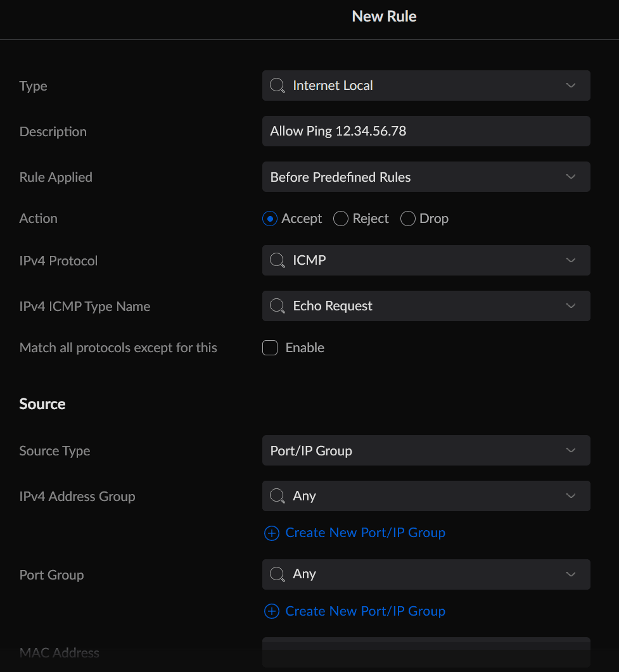Viewport: 619px width, 672px height.
Task: Click the magnifier icon in IPv4 Protocol field
Action: click(x=277, y=260)
